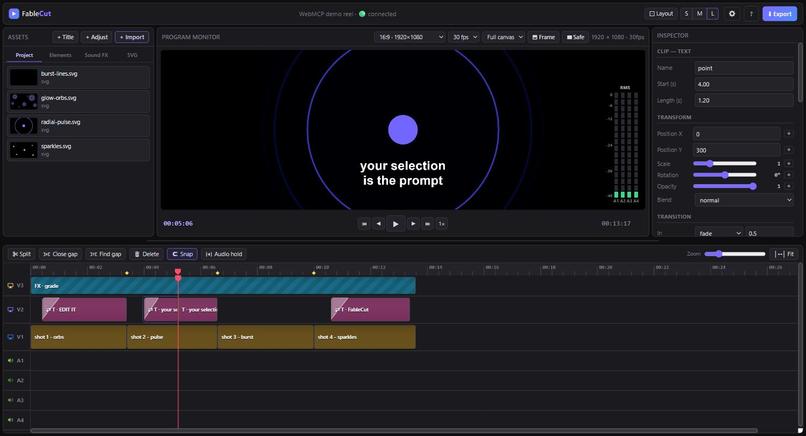Select the radial-pulse.svg asset

(x=79, y=125)
